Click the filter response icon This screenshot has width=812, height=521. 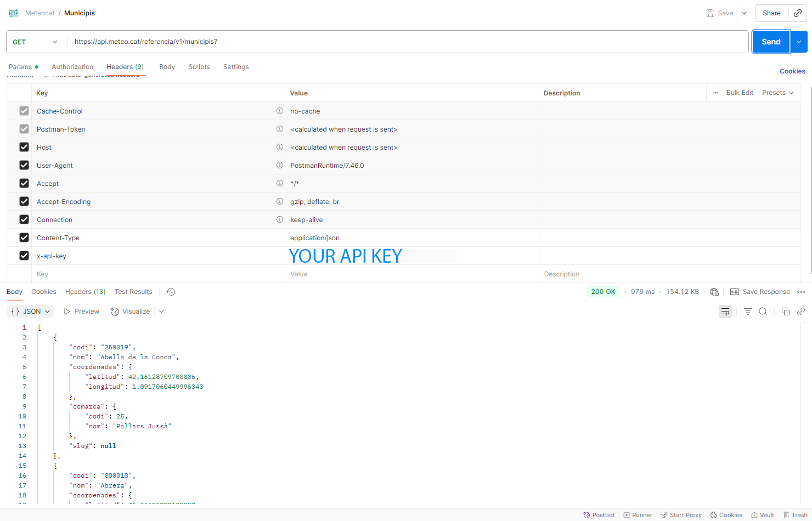point(747,312)
